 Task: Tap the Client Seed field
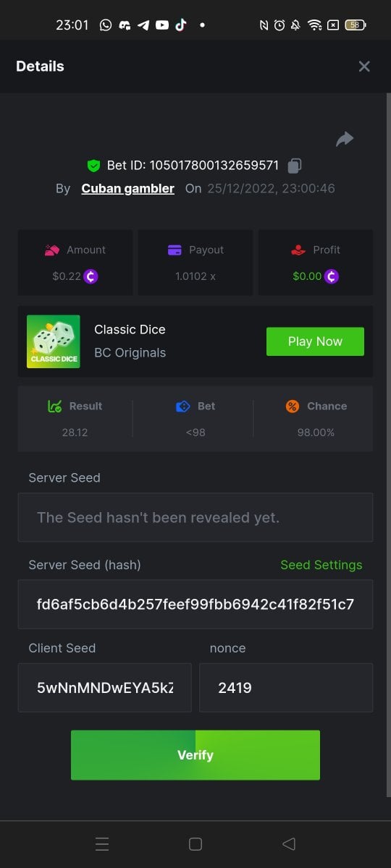105,688
